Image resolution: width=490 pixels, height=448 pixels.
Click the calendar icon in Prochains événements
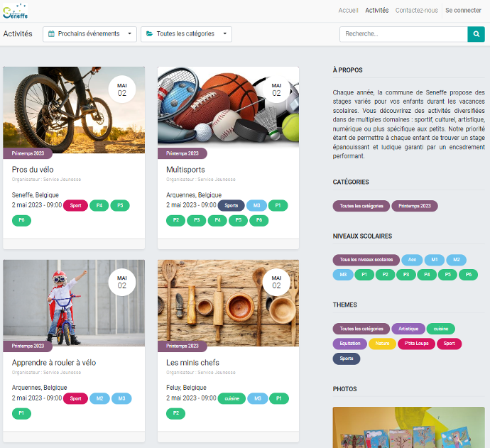51,33
